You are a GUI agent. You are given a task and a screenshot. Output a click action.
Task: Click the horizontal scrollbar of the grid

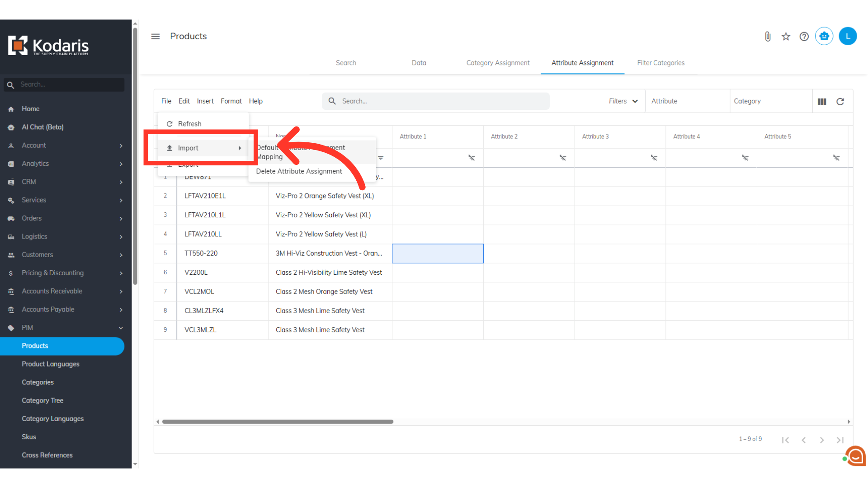point(278,422)
